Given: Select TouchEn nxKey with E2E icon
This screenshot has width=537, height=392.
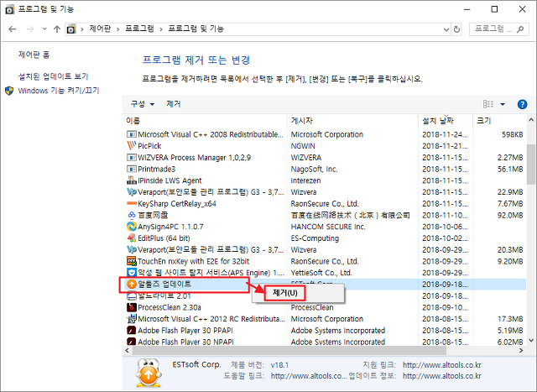Looking at the screenshot, I should [132, 261].
